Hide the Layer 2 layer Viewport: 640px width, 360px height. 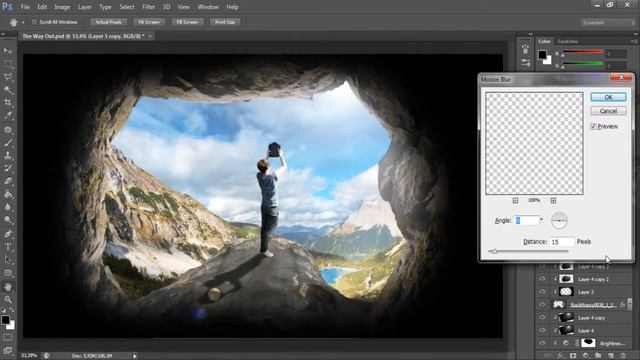(x=542, y=292)
